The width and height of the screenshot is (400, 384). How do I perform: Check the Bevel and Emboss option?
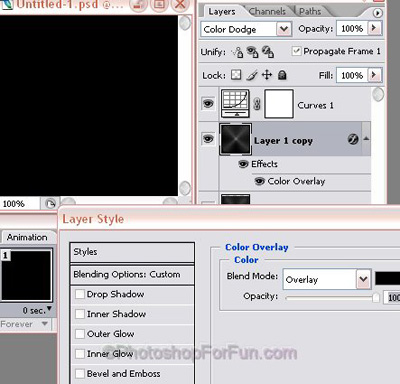pos(80,374)
